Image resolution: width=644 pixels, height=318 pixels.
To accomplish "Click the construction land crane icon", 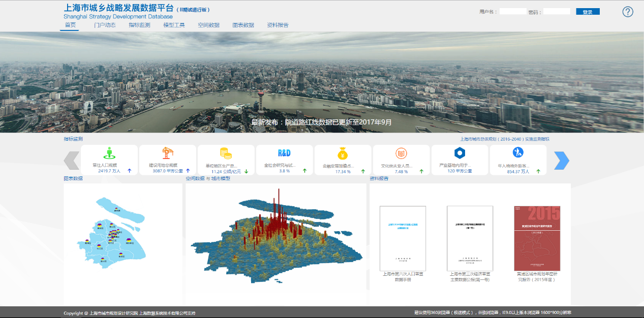I will click(167, 153).
